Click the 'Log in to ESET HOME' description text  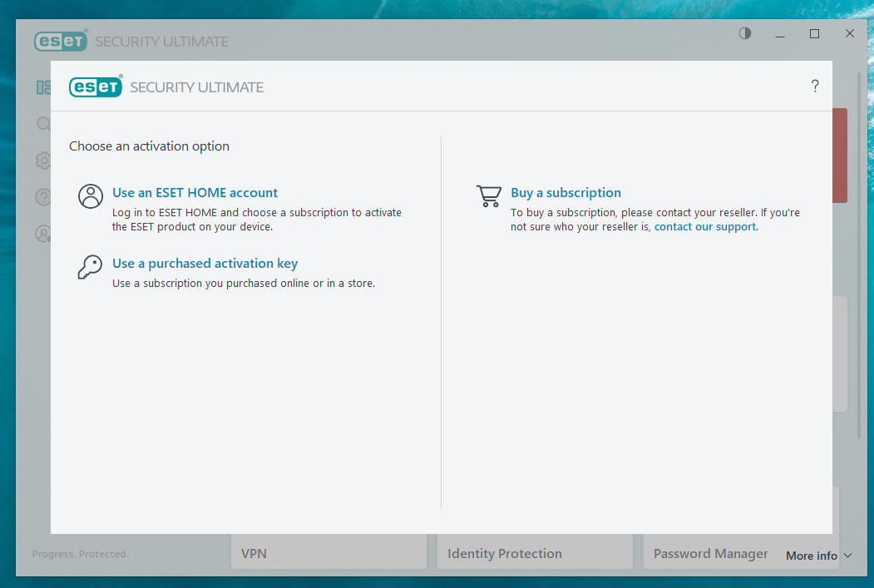(256, 220)
